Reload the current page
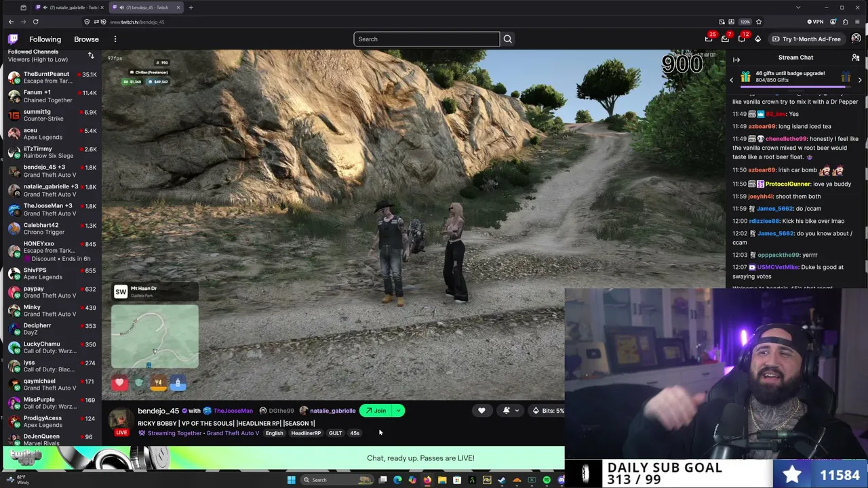 coord(35,22)
